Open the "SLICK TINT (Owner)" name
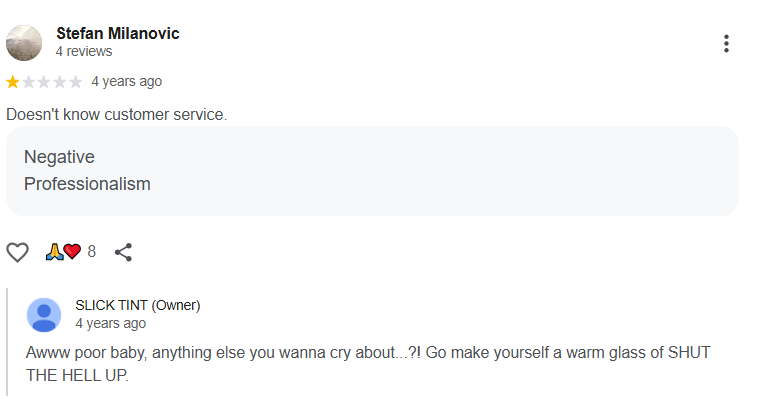This screenshot has width=767, height=406. point(138,305)
